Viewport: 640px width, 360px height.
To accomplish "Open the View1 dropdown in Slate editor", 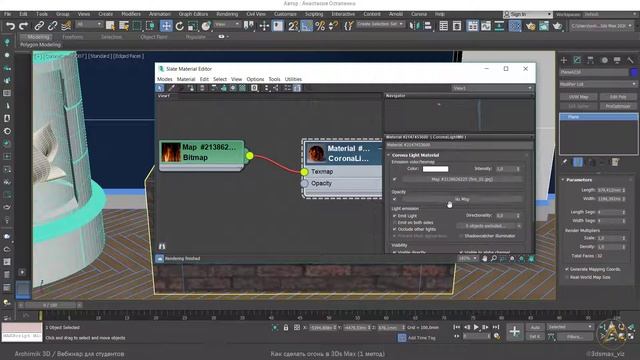I will pyautogui.click(x=492, y=88).
